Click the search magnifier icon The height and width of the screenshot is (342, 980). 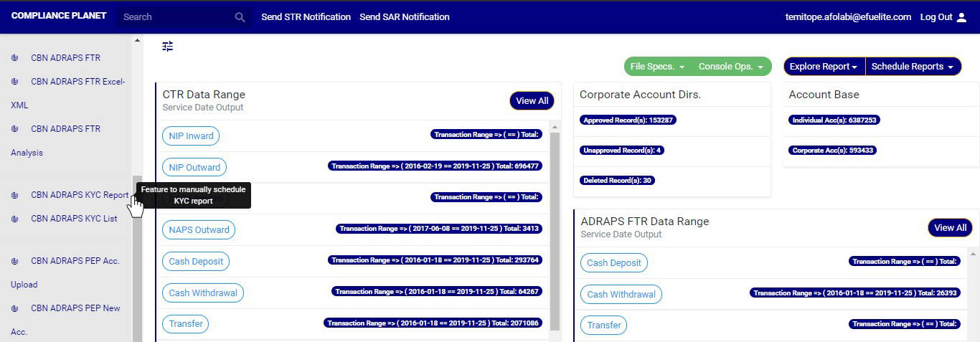click(240, 17)
